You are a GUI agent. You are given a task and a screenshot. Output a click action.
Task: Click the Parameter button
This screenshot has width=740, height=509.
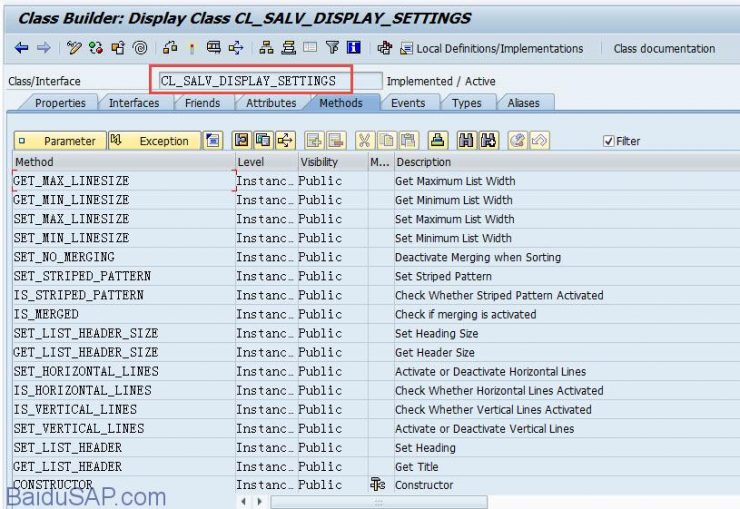pyautogui.click(x=57, y=141)
